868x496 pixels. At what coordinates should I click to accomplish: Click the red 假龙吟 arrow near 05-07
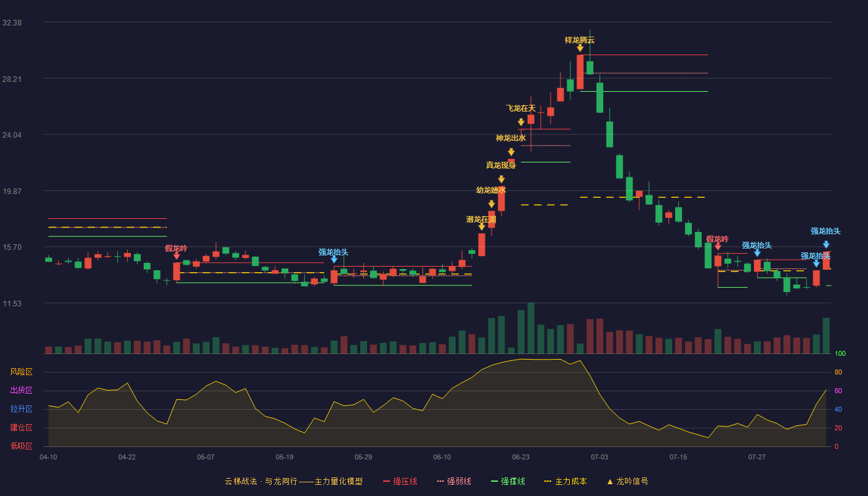[176, 256]
